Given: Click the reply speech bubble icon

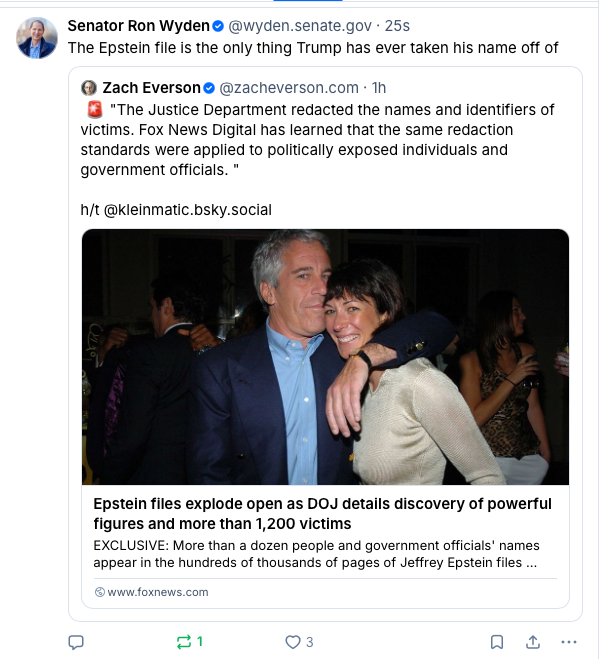Looking at the screenshot, I should coord(75,641).
